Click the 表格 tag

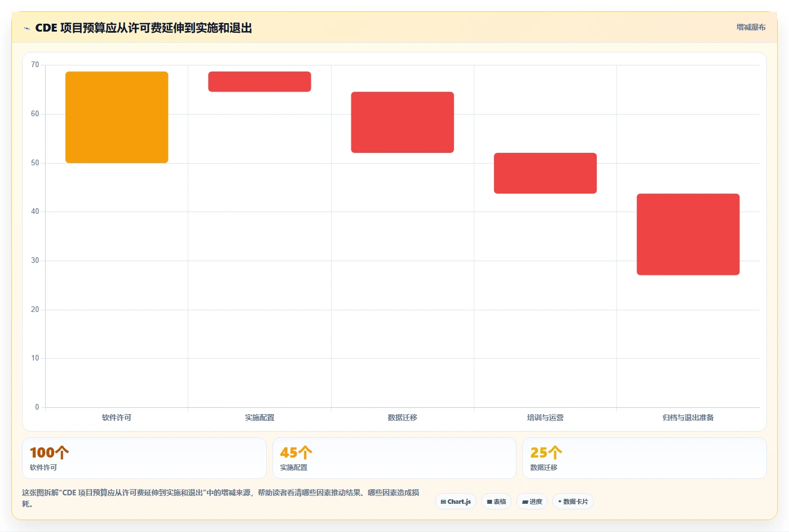pos(496,502)
